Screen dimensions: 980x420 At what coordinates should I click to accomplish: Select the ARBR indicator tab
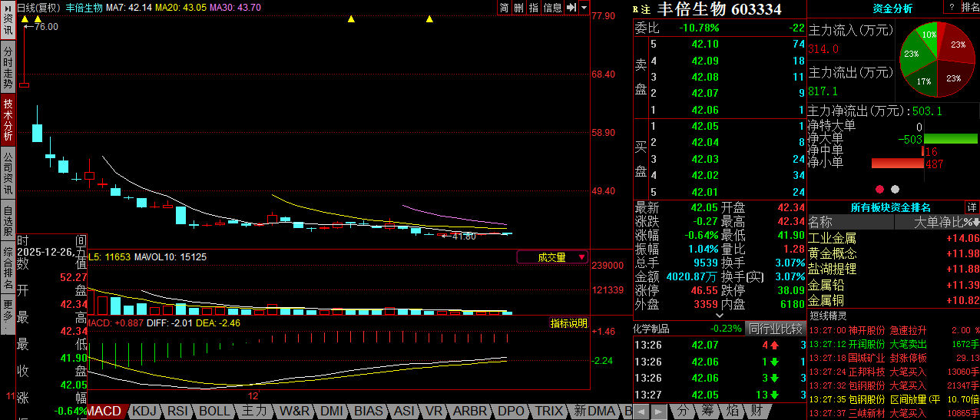point(470,412)
